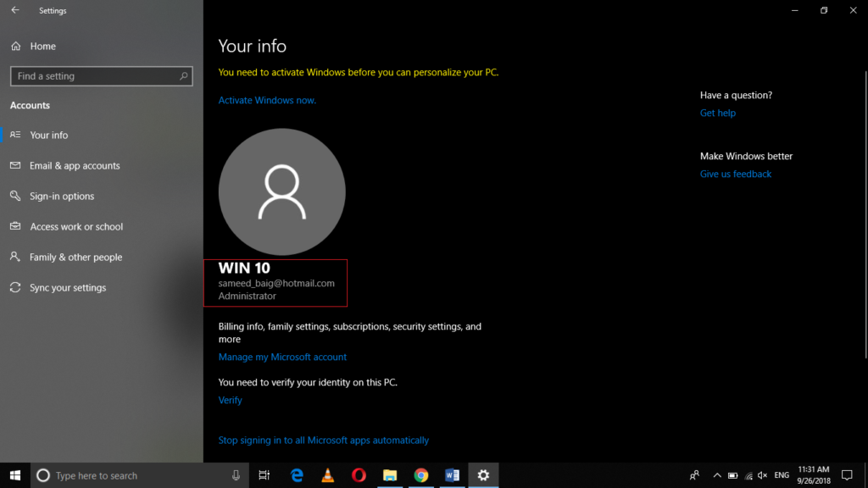Click the Cortana circle icon
868x488 pixels.
click(x=42, y=475)
